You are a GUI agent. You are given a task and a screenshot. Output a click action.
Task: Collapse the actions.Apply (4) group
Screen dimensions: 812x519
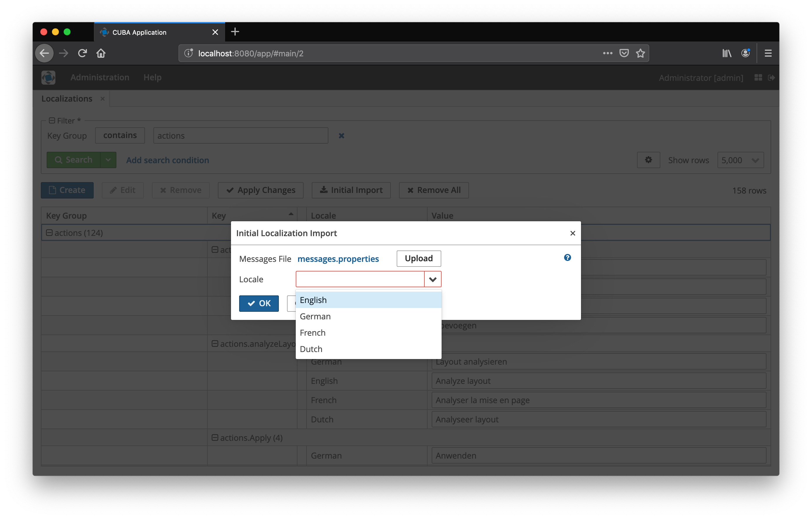point(215,437)
